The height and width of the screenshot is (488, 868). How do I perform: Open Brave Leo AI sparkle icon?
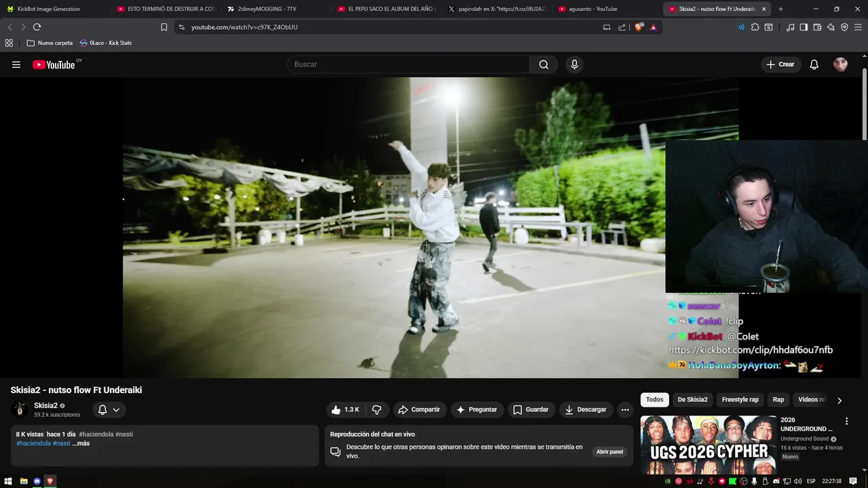(831, 27)
